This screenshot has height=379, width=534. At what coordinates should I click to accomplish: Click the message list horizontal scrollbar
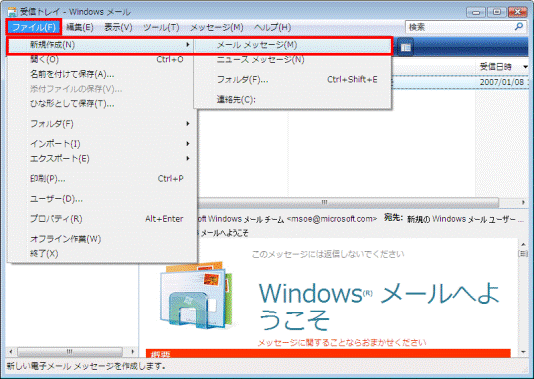point(349,202)
